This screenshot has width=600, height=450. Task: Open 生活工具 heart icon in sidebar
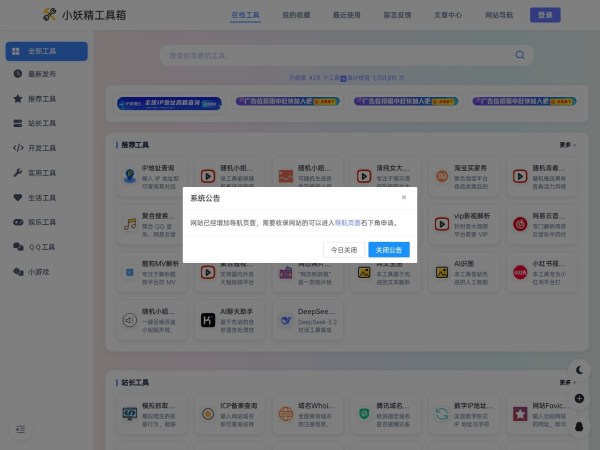(x=18, y=197)
